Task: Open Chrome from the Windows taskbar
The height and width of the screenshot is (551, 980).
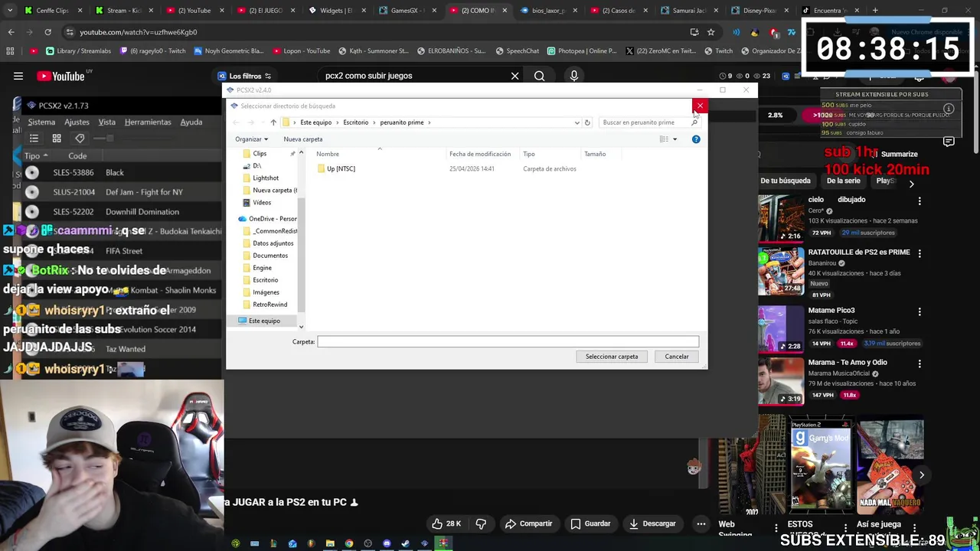Action: [x=349, y=543]
